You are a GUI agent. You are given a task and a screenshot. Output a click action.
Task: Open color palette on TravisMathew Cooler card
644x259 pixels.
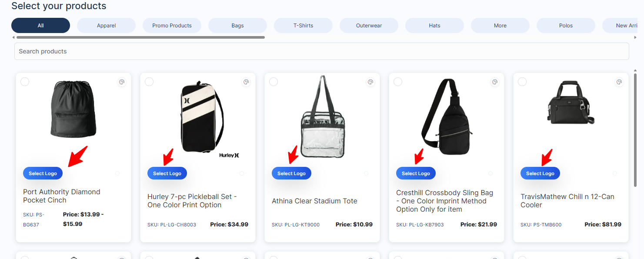pyautogui.click(x=619, y=82)
